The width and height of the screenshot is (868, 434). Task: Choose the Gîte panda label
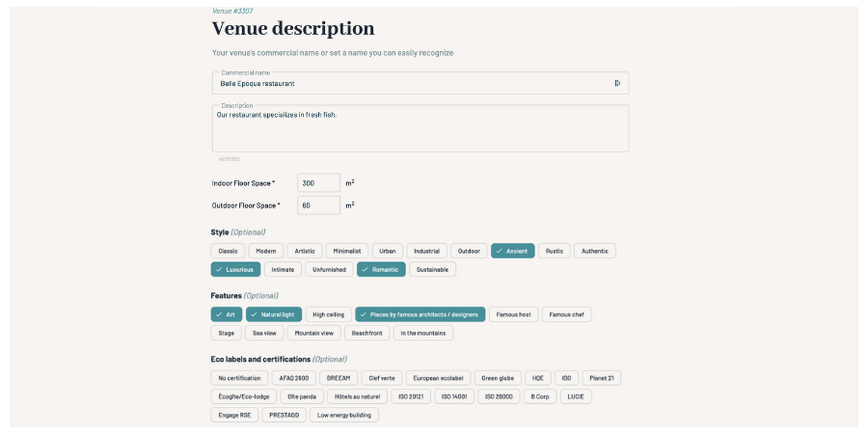pos(302,396)
